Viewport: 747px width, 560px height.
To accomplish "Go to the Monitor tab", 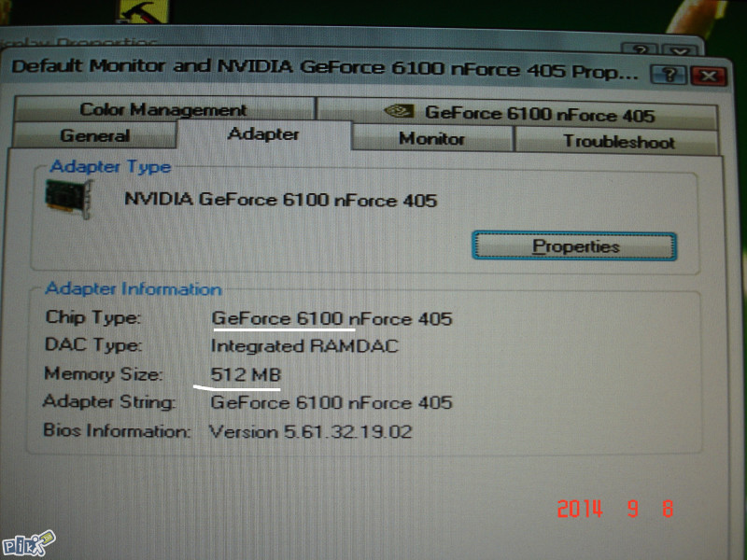I will 431,138.
